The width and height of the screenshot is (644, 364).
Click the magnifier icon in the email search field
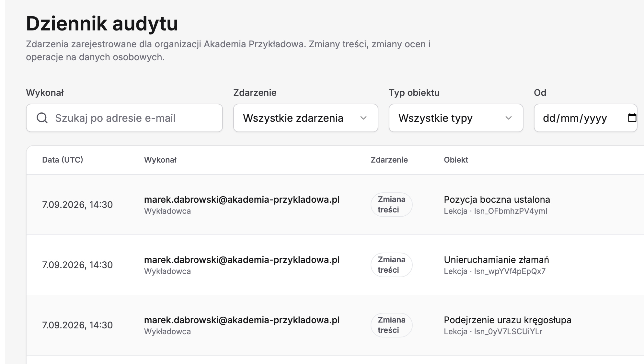[x=42, y=118]
